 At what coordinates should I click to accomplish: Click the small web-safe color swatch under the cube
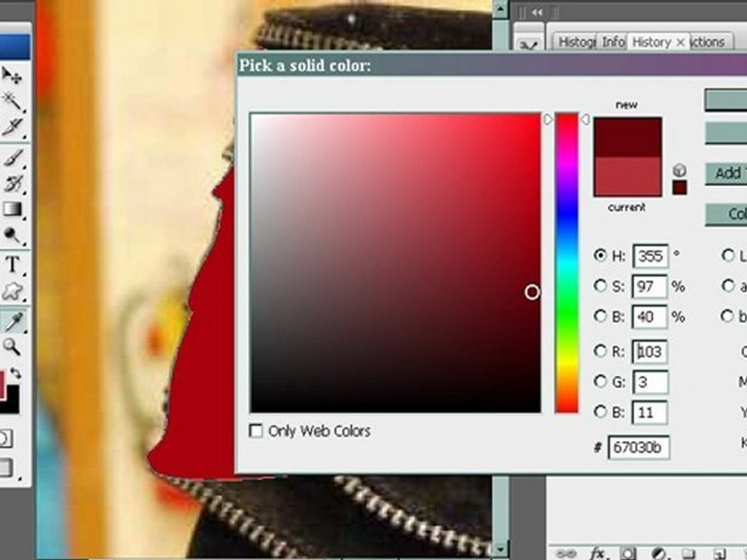click(680, 187)
